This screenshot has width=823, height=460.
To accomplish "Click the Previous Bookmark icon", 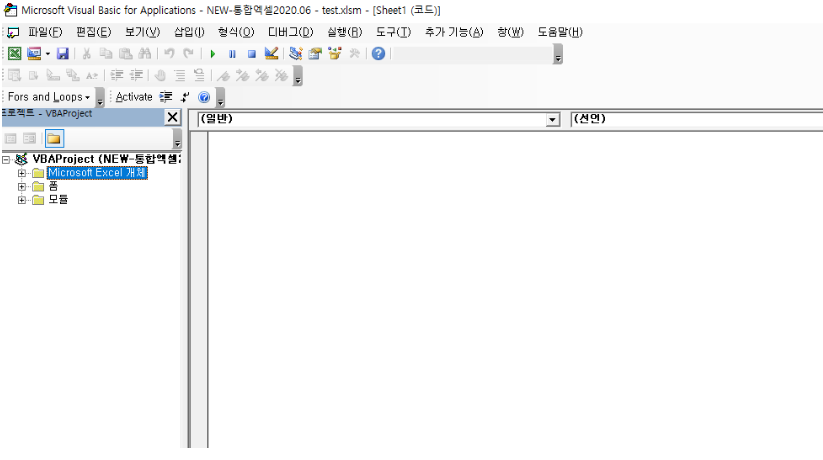I will (261, 76).
